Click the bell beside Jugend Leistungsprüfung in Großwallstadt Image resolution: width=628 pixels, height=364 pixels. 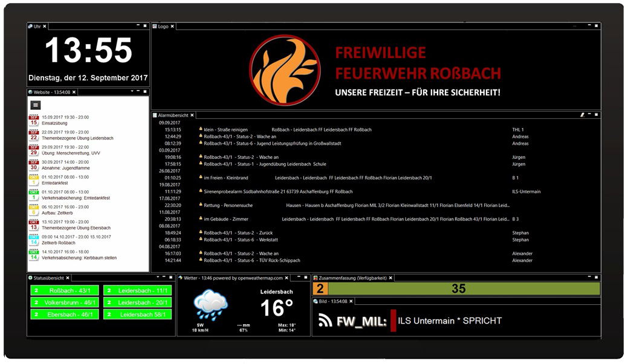(x=201, y=143)
